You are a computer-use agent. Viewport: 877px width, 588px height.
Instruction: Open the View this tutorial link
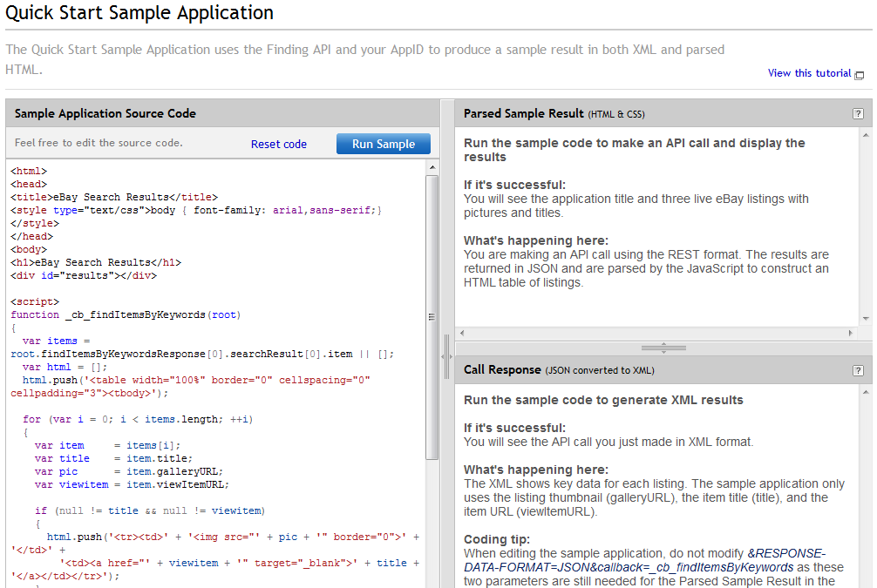[809, 73]
